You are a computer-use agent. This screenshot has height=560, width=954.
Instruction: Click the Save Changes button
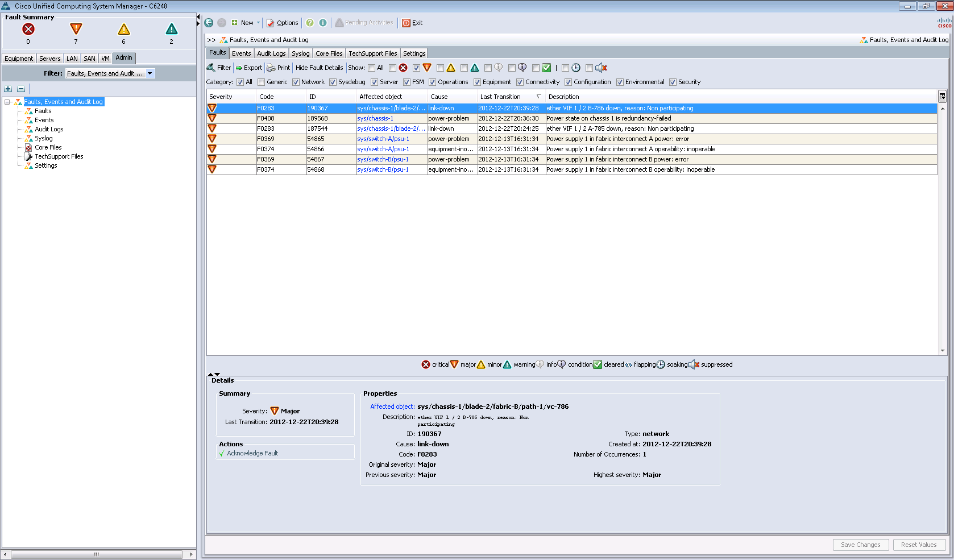[x=861, y=545]
